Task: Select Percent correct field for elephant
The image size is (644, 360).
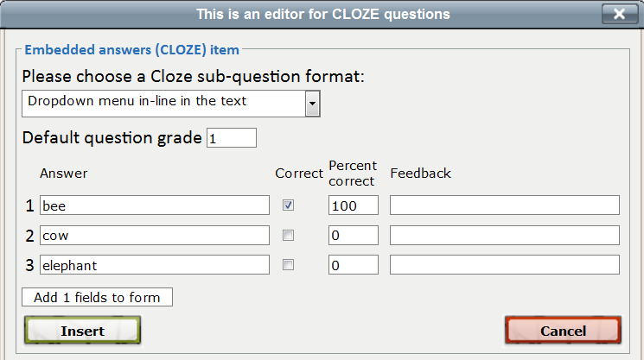Action: (353, 265)
